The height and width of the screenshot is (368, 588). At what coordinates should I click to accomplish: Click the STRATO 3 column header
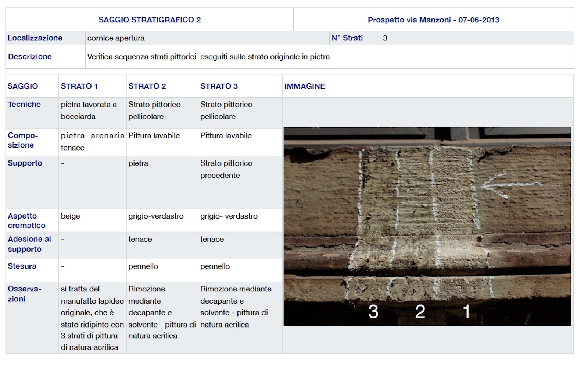[x=219, y=86]
